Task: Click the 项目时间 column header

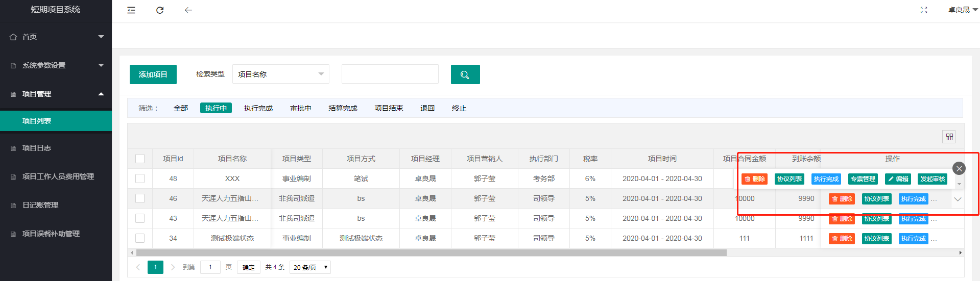Action: [662, 159]
